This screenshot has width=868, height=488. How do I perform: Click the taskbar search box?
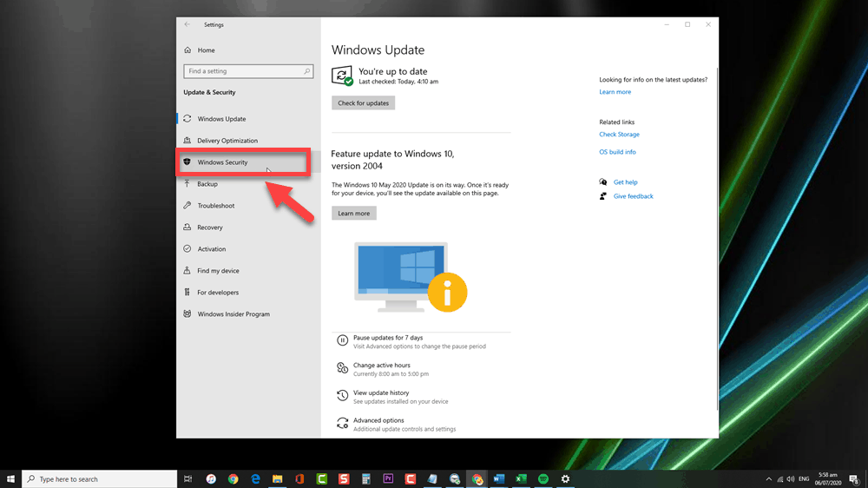pos(100,479)
